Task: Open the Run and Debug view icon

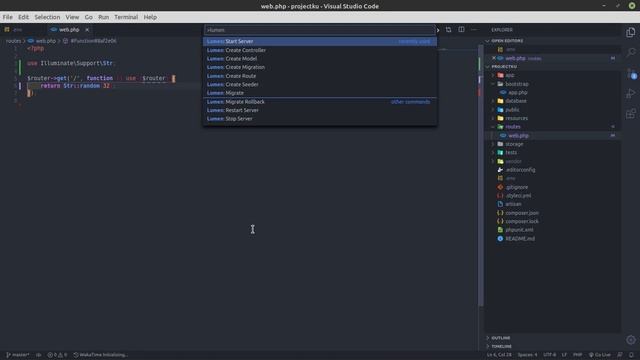Action: (631, 93)
